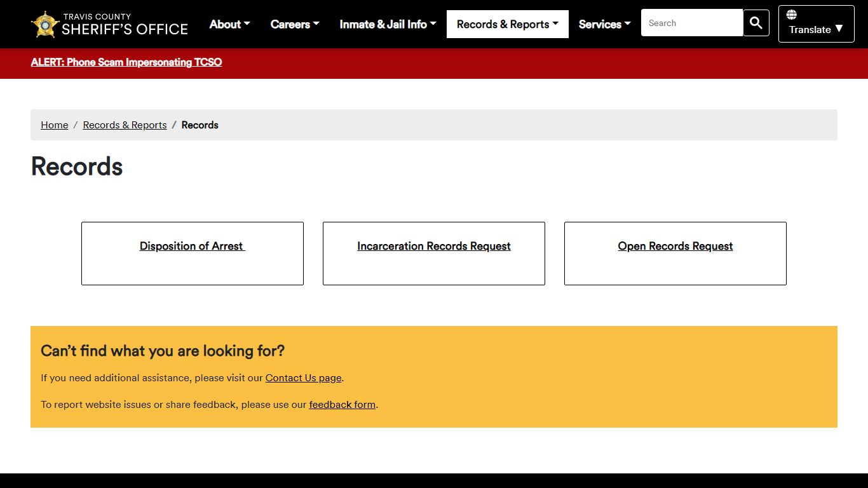Click into the Search input field

coord(691,23)
